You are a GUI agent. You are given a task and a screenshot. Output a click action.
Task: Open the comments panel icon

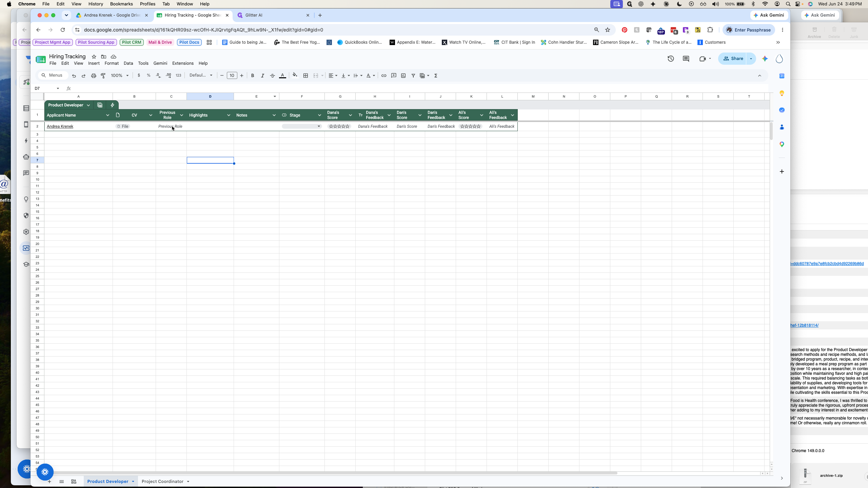[686, 59]
